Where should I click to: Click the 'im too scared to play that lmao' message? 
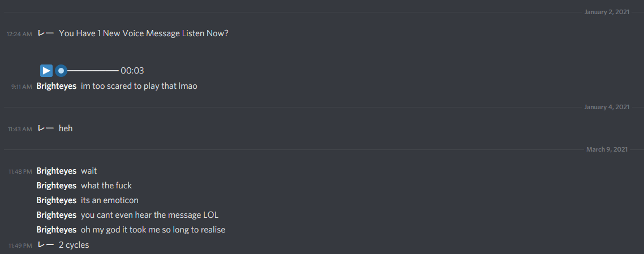[x=139, y=86]
